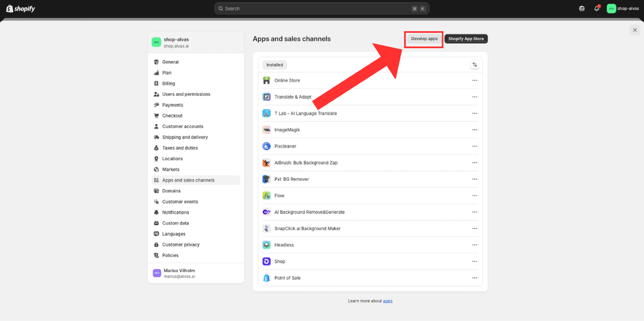The height and width of the screenshot is (321, 644).
Task: Click the Develop apps button
Action: click(x=424, y=39)
